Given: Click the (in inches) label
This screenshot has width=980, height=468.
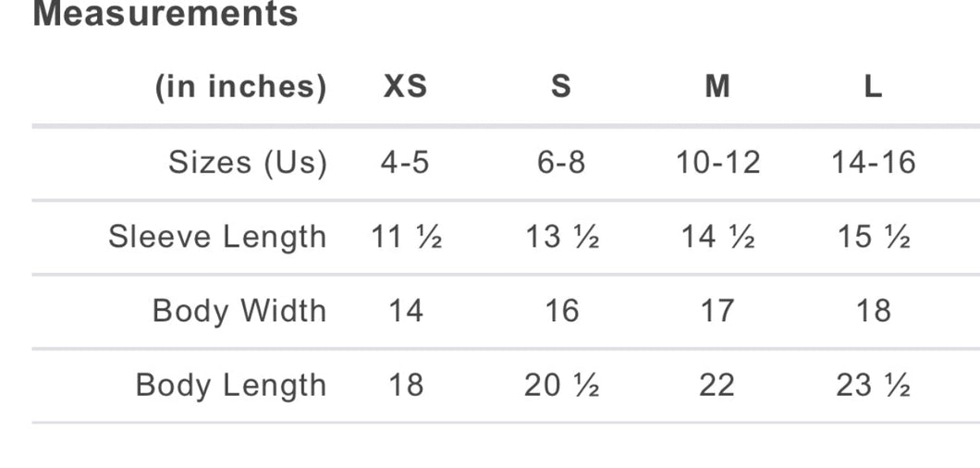Looking at the screenshot, I should (x=240, y=87).
